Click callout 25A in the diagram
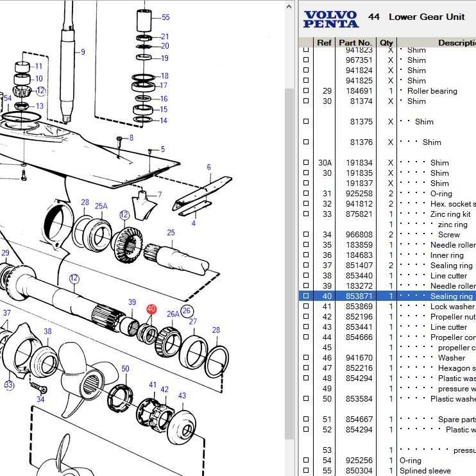The image size is (476, 476). [101, 206]
